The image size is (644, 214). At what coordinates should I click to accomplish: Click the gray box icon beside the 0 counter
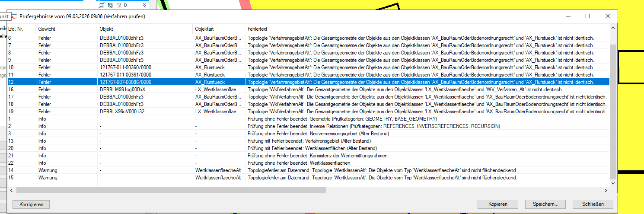[x=119, y=5]
